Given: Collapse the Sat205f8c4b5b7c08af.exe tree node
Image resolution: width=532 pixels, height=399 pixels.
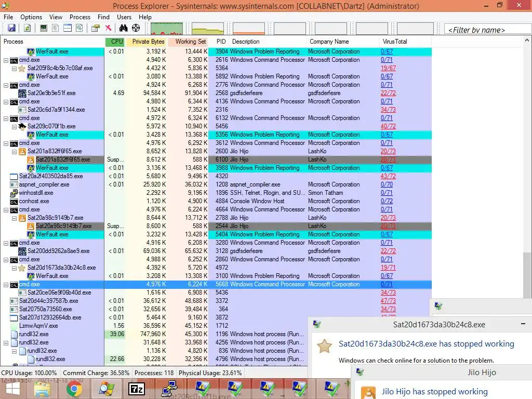Looking at the screenshot, I should 14,69.
